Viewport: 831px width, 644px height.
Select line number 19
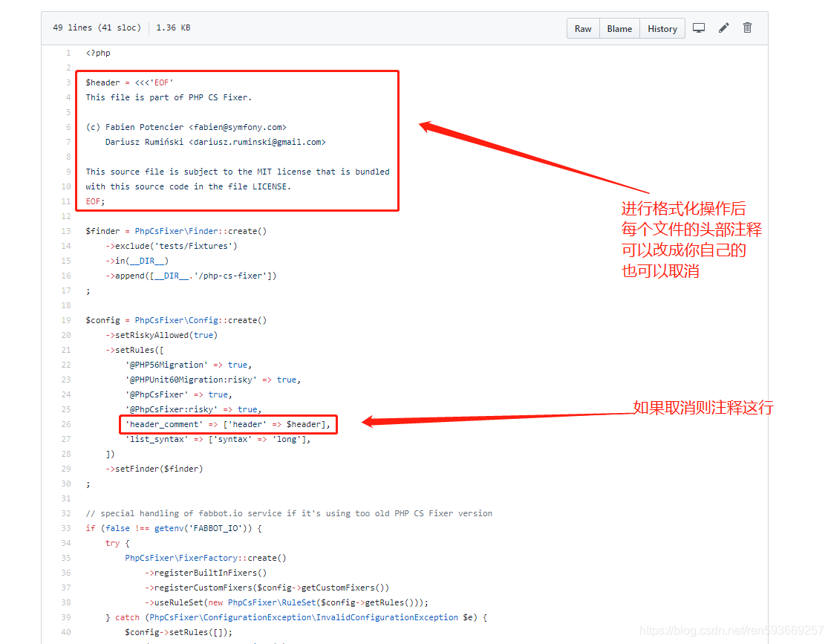(65, 320)
